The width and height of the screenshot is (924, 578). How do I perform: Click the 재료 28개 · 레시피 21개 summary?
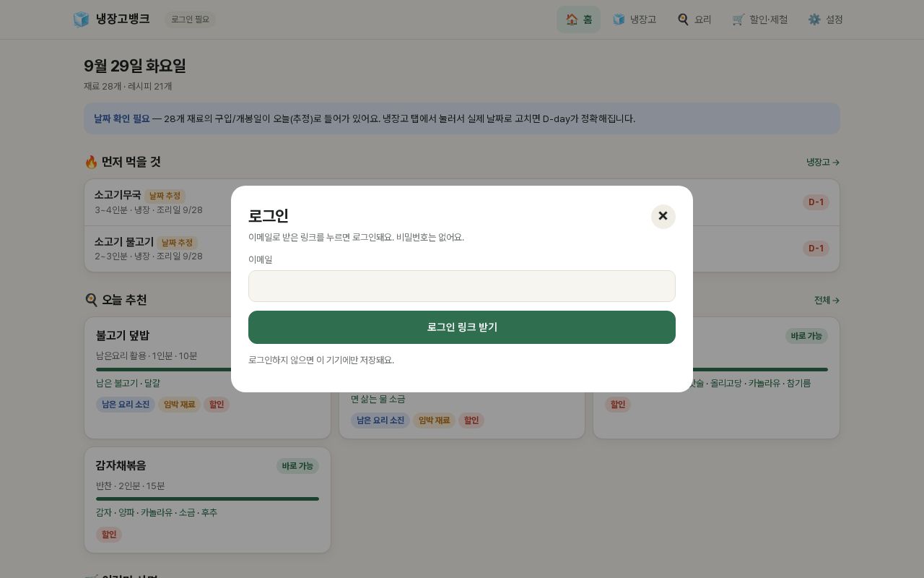point(128,87)
